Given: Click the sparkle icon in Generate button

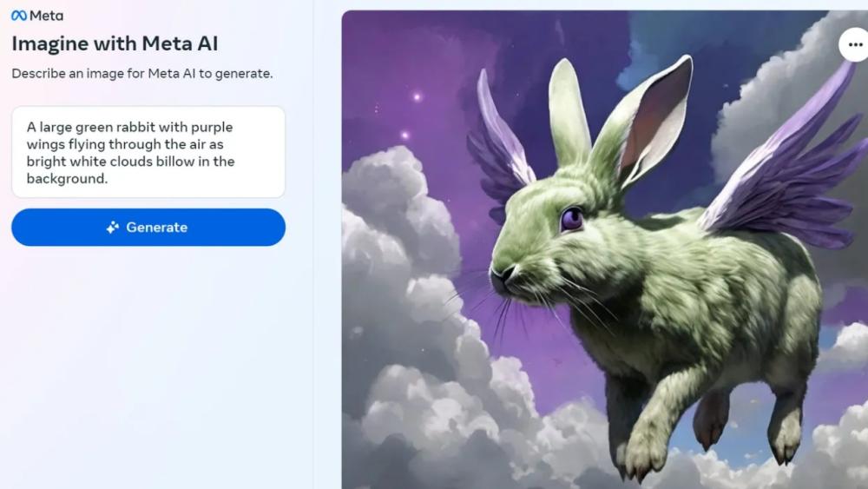Looking at the screenshot, I should [113, 228].
